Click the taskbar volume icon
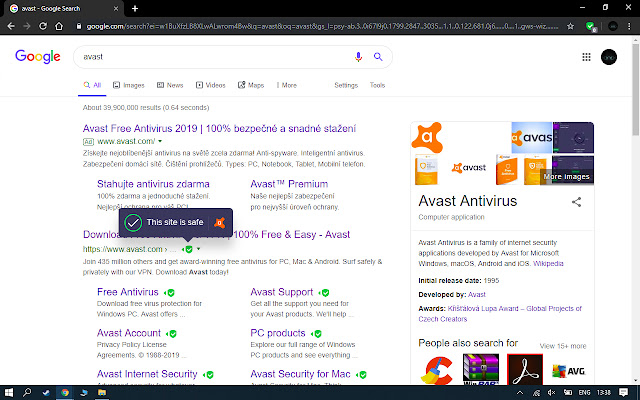 (x=551, y=393)
